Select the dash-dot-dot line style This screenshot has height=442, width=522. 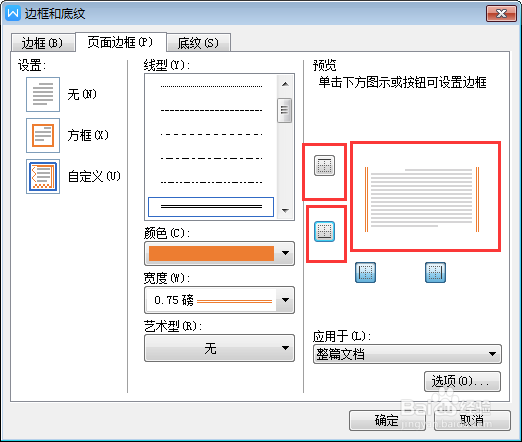211,182
